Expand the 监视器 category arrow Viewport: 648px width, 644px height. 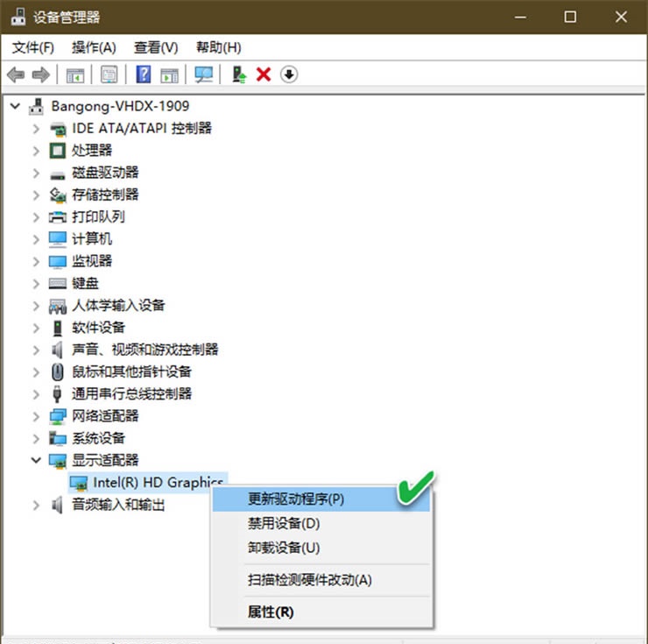click(x=37, y=261)
